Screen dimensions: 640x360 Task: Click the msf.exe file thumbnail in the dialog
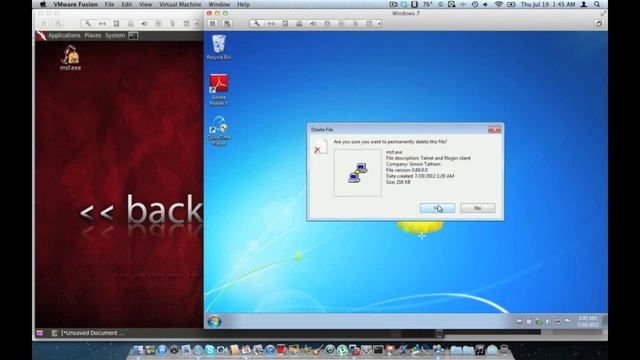pos(358,173)
